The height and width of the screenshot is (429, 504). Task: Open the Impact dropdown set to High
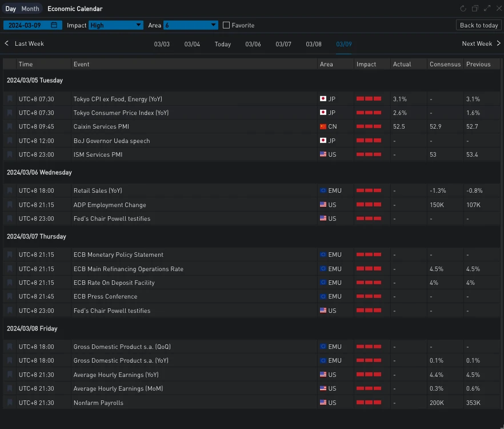[116, 25]
